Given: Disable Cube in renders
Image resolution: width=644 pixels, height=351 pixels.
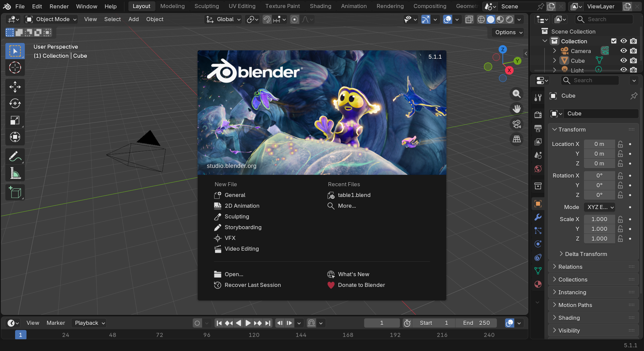Looking at the screenshot, I should [633, 61].
